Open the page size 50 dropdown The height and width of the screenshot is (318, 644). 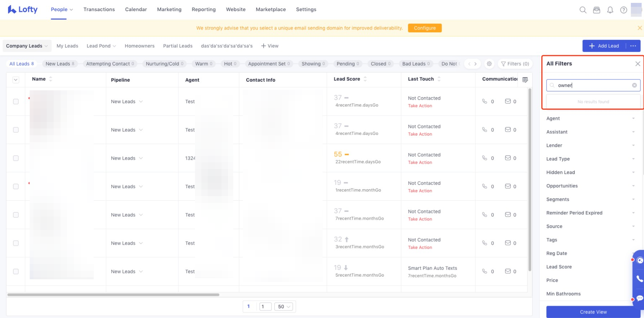click(x=284, y=306)
